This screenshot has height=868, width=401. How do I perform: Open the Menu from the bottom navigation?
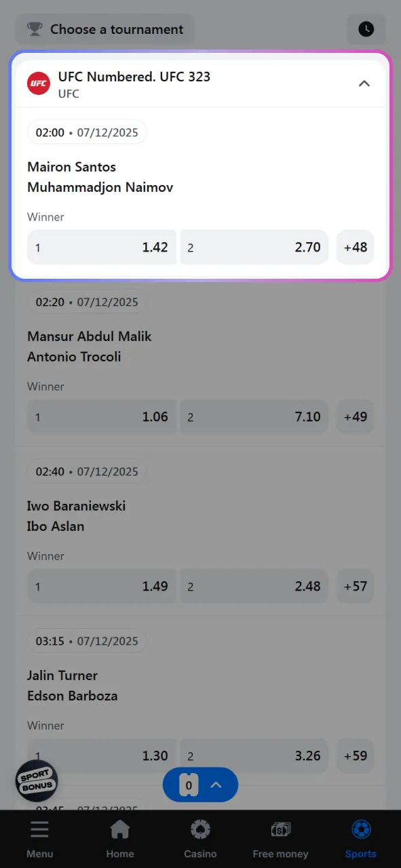pyautogui.click(x=39, y=839)
